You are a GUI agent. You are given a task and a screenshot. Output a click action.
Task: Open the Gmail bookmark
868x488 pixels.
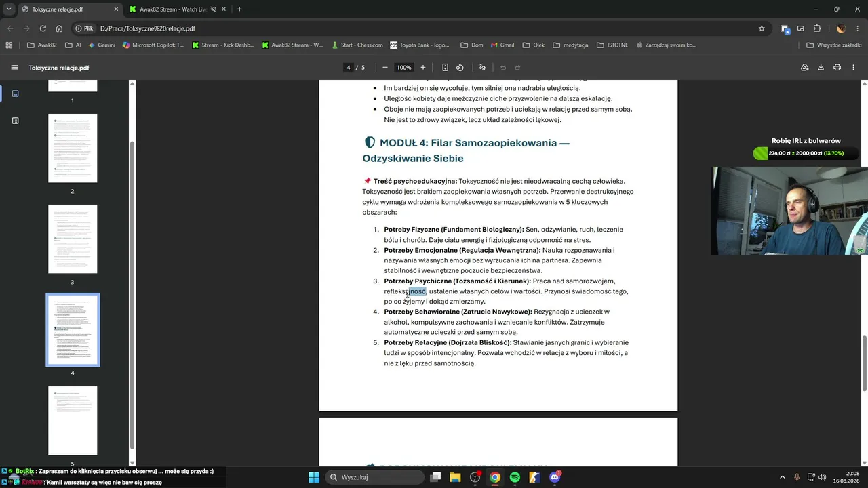click(502, 45)
